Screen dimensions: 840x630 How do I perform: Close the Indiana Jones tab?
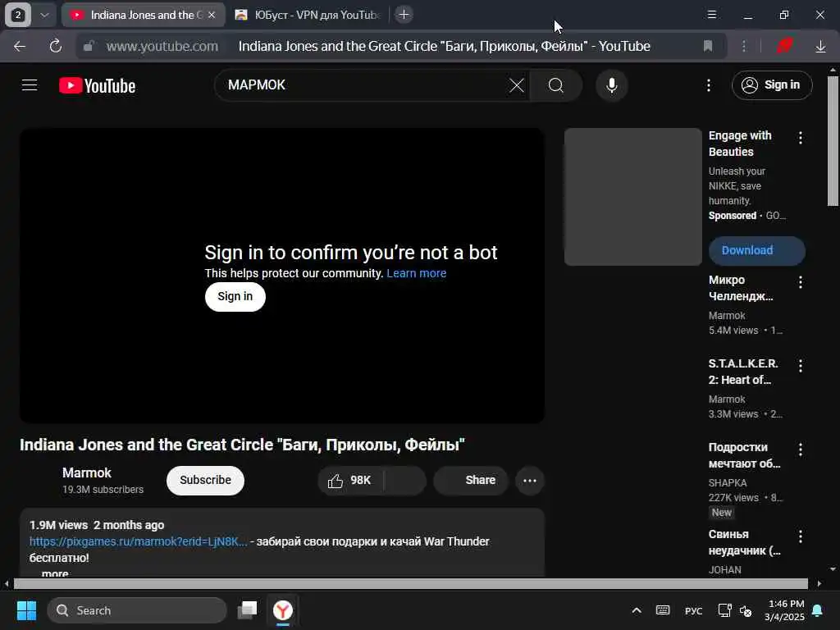[x=212, y=15]
